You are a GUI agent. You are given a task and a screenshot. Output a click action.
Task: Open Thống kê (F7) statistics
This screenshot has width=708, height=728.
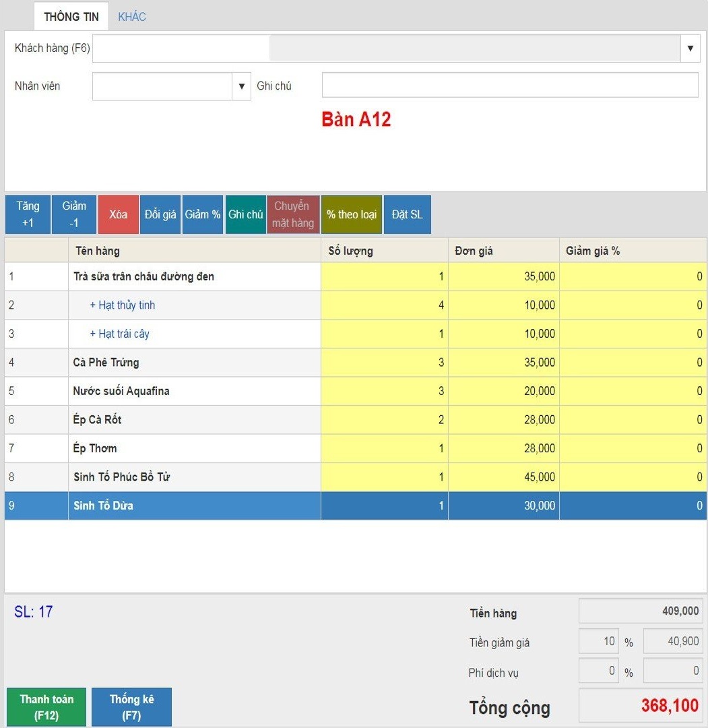click(x=131, y=707)
